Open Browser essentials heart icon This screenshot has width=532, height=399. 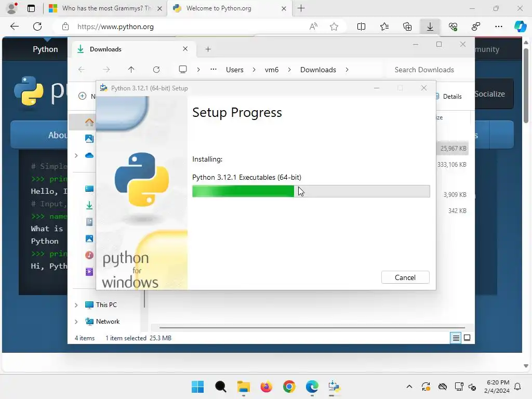click(x=453, y=26)
